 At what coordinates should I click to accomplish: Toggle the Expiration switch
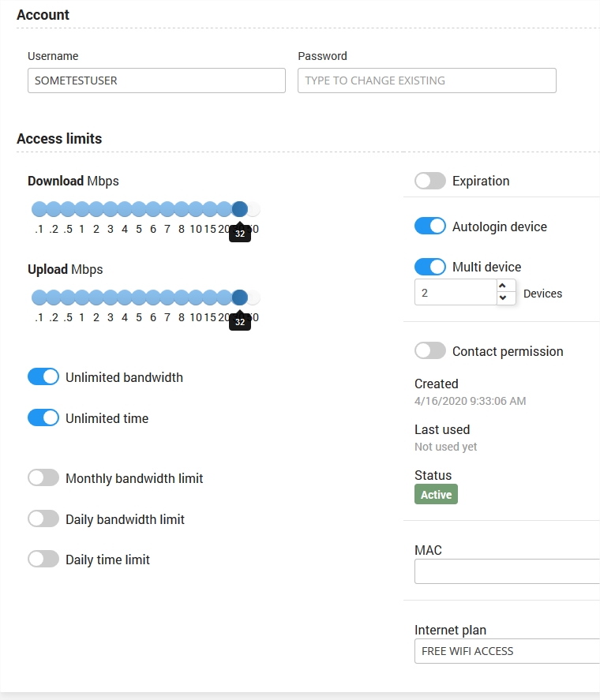(x=430, y=181)
